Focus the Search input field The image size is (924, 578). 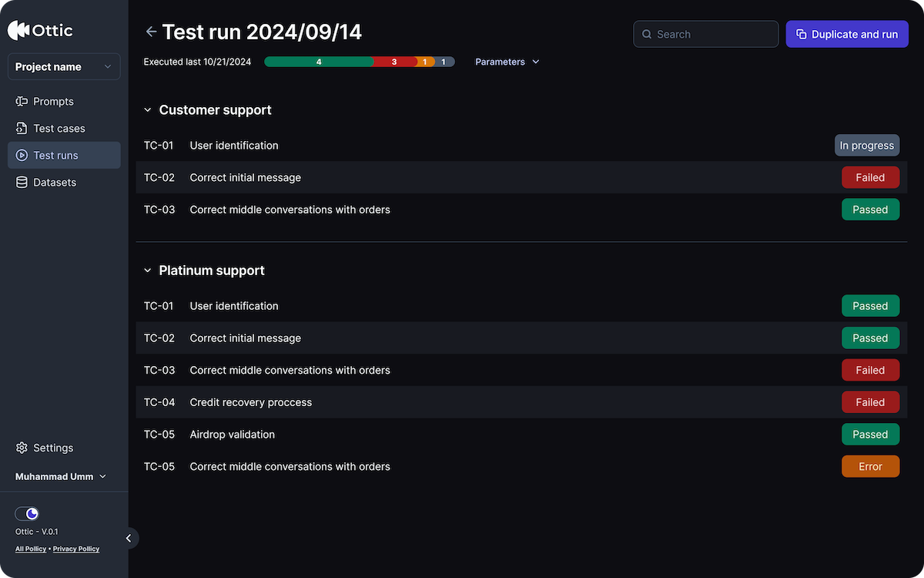coord(706,35)
